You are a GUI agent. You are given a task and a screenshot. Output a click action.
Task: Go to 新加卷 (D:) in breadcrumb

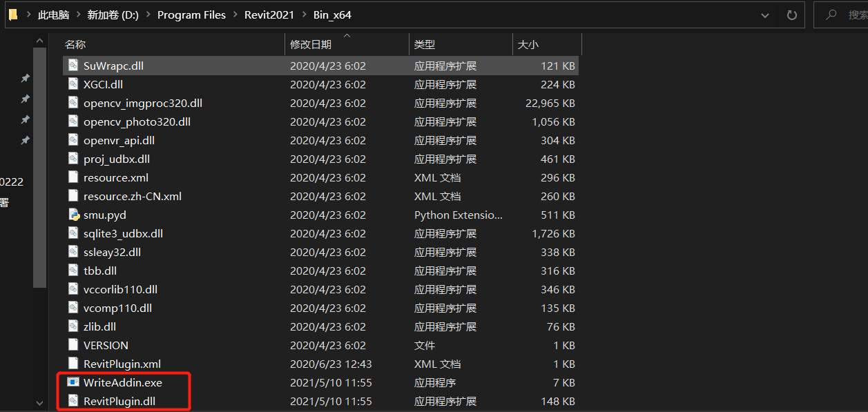pos(113,15)
